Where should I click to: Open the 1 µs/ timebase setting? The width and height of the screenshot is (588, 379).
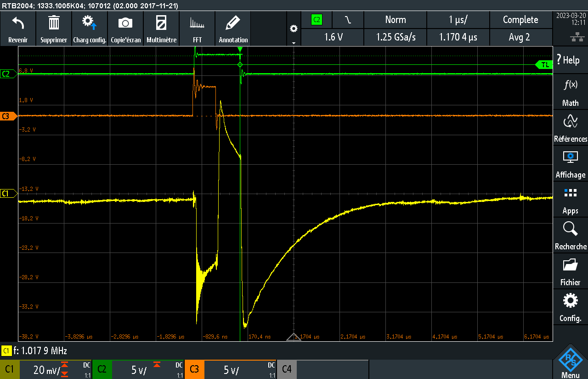coord(458,20)
